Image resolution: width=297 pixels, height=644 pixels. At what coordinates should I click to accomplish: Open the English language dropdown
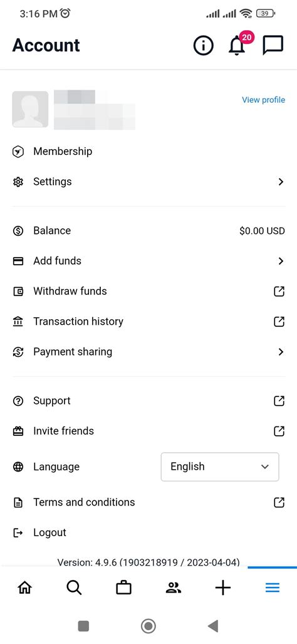[x=220, y=467]
